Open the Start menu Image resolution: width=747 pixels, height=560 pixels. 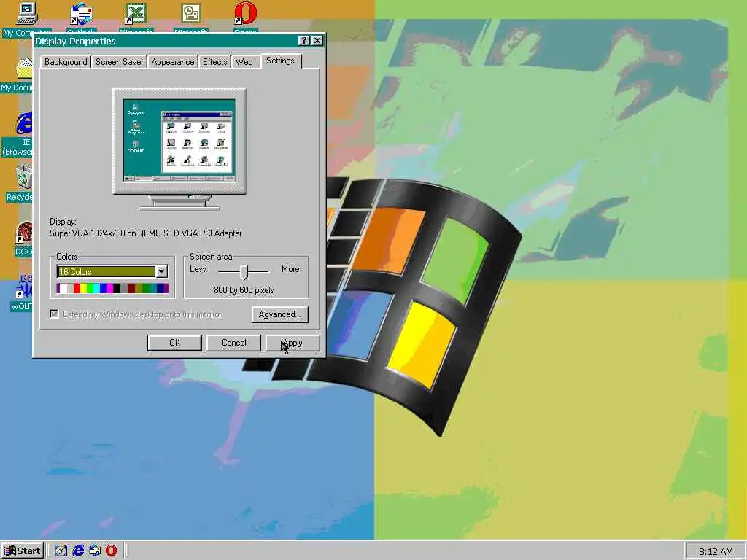tap(23, 551)
